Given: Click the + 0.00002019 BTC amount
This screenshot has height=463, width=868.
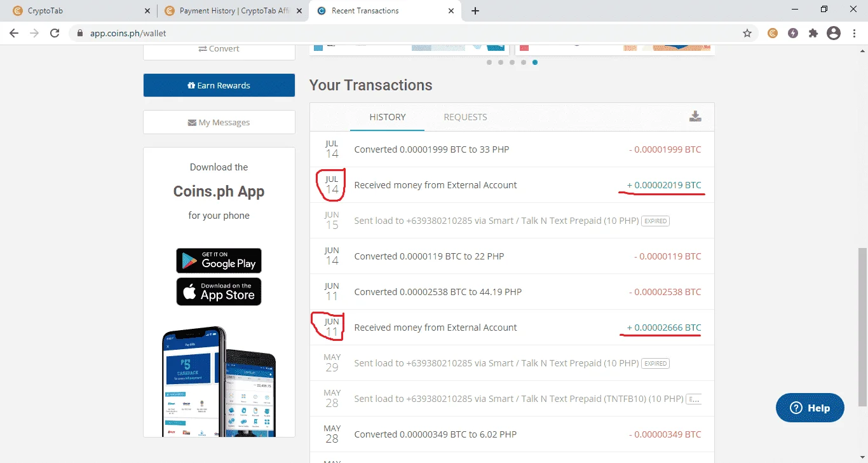Looking at the screenshot, I should 664,185.
